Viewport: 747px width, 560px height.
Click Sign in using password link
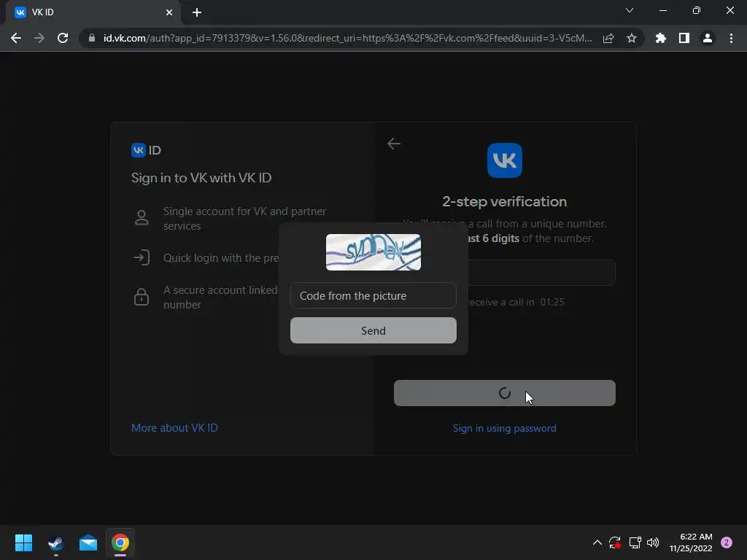click(505, 428)
